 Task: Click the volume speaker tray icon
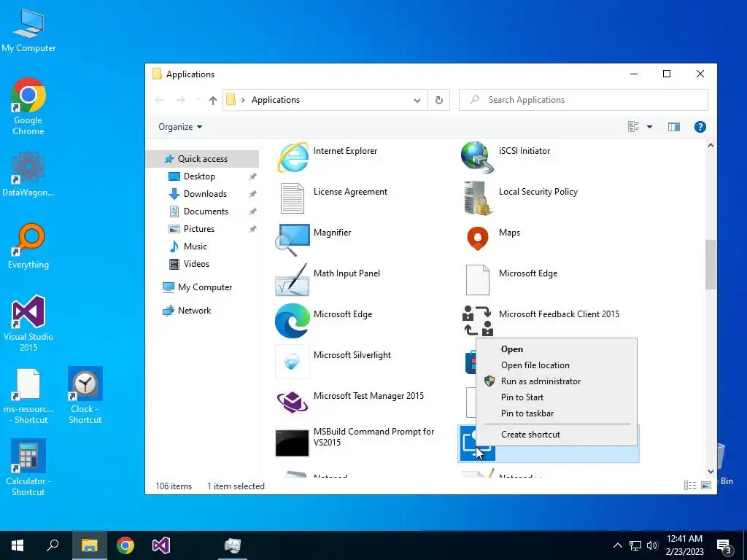651,545
